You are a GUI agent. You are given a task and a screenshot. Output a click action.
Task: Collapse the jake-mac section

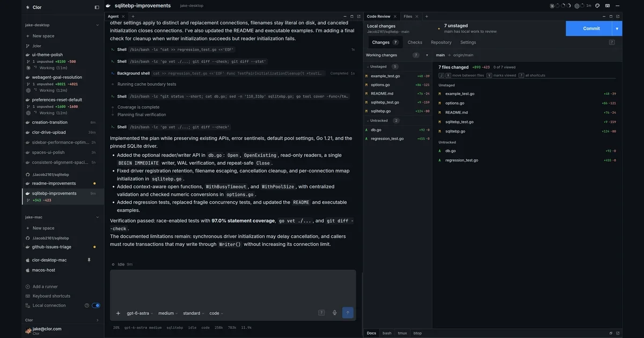coord(97,217)
